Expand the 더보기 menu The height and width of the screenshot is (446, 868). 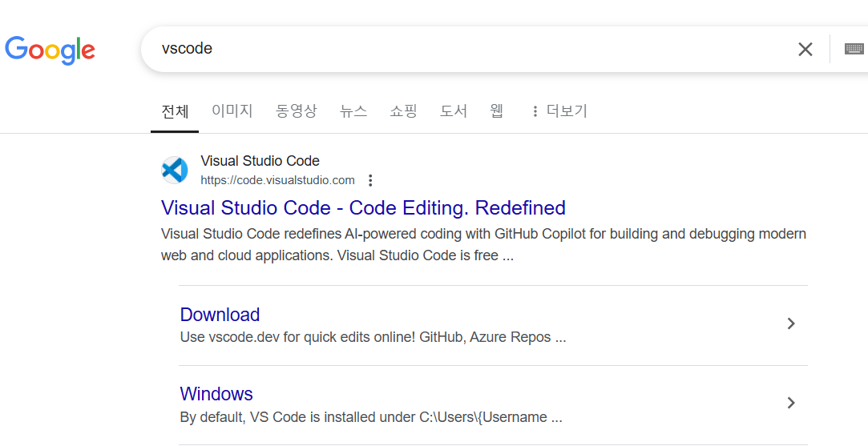(x=559, y=111)
